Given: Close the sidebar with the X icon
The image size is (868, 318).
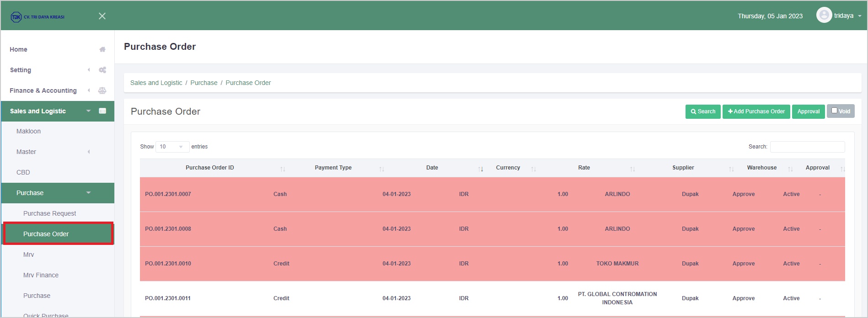Looking at the screenshot, I should (102, 16).
